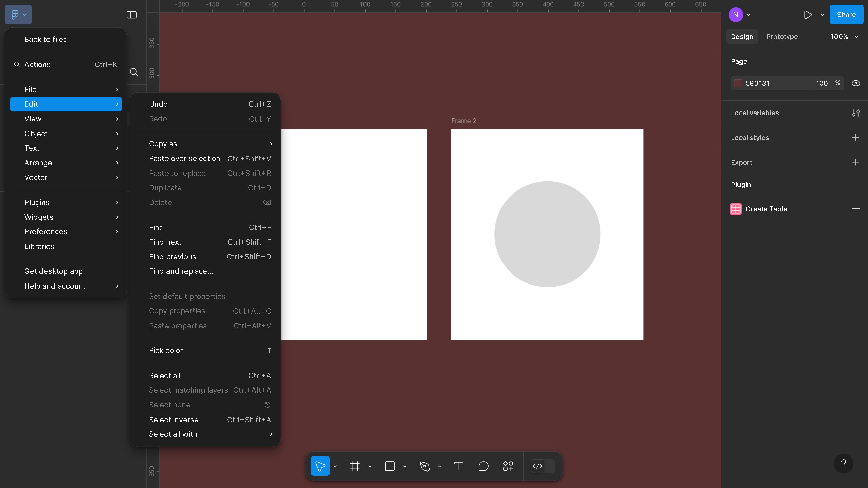The image size is (868, 488).
Task: Go Back to files
Action: coord(45,39)
